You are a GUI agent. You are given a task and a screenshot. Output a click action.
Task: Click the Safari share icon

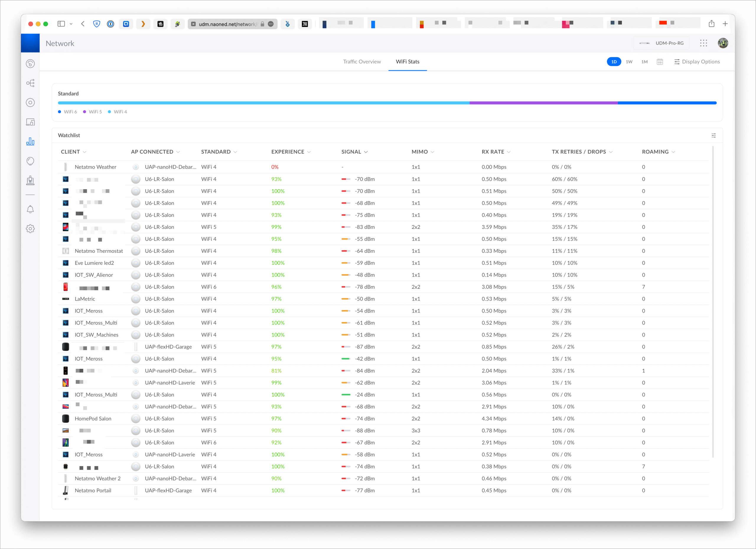tap(711, 24)
